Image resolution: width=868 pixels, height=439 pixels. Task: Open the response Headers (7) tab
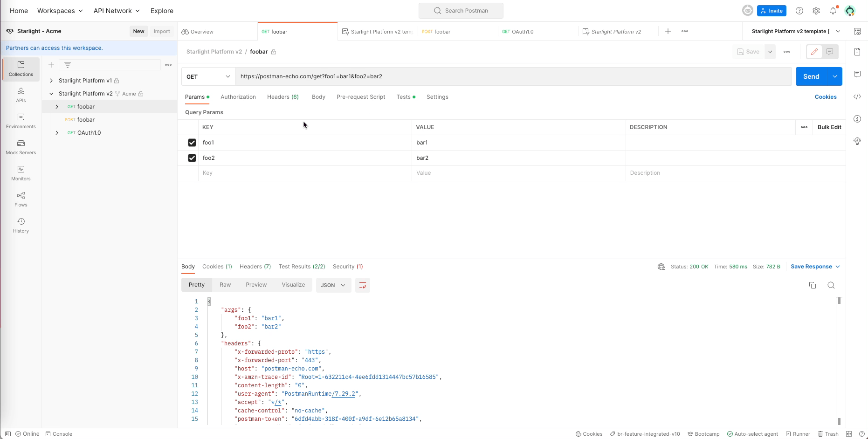pos(255,267)
